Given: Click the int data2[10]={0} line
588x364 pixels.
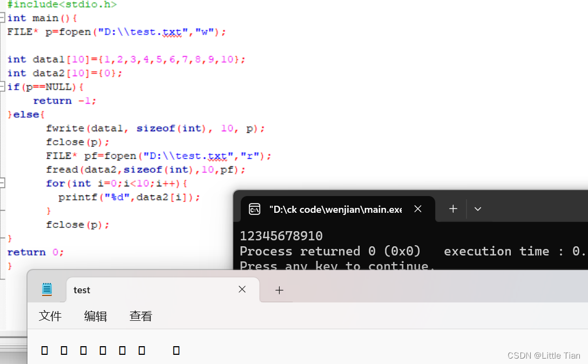Looking at the screenshot, I should tap(64, 73).
